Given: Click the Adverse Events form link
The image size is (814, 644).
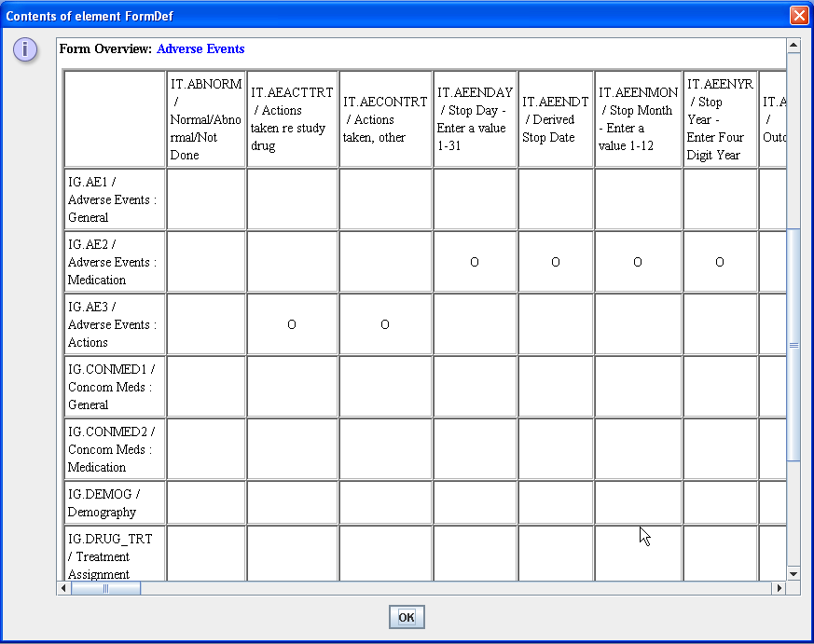Looking at the screenshot, I should tap(200, 48).
